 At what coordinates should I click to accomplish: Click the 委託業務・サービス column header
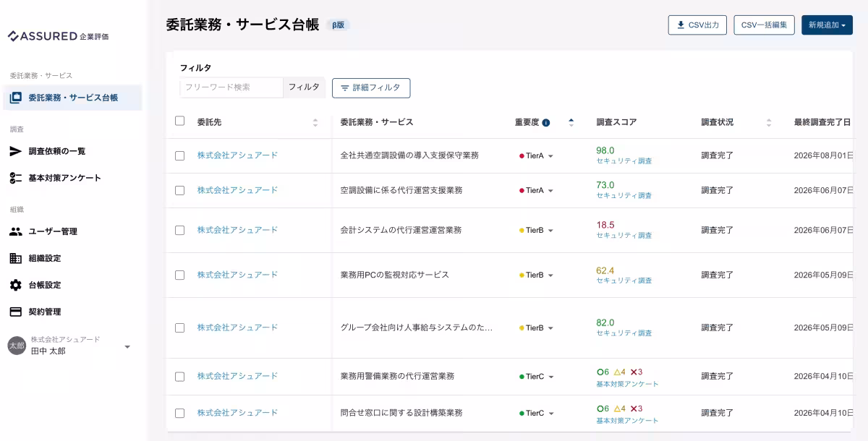pos(377,122)
